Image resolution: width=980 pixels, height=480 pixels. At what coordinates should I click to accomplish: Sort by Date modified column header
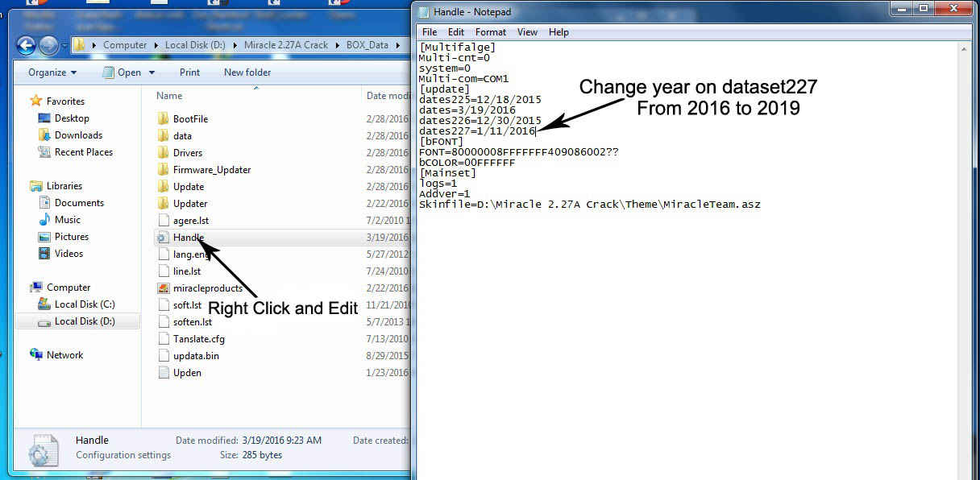point(389,95)
